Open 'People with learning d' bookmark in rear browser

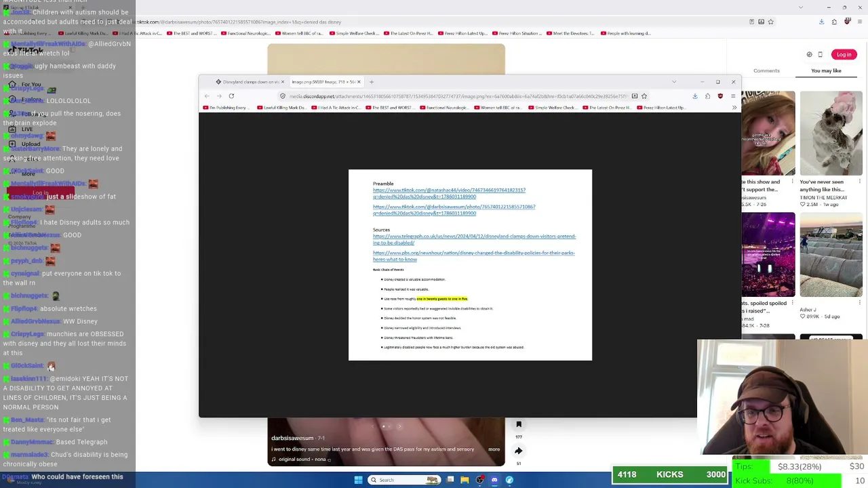tap(625, 33)
